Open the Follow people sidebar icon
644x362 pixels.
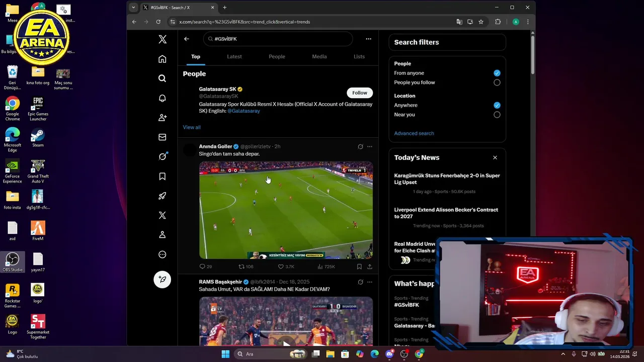point(162,118)
